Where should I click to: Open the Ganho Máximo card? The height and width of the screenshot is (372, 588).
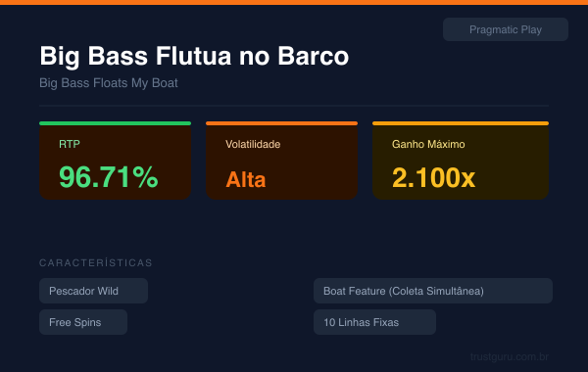click(x=461, y=161)
